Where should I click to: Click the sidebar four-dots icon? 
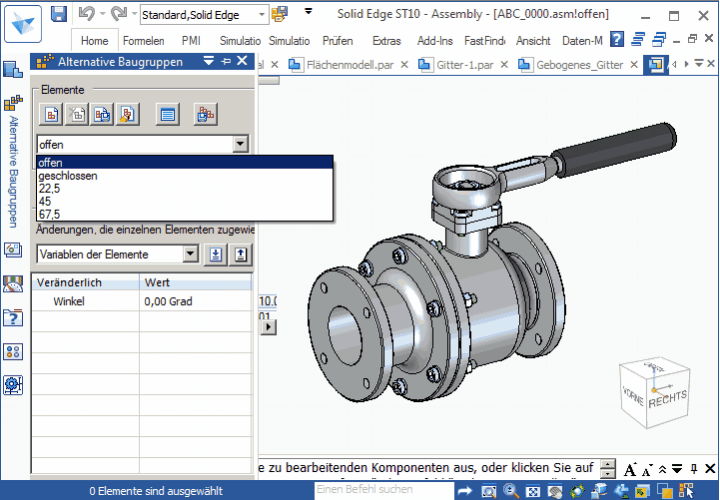(x=13, y=351)
